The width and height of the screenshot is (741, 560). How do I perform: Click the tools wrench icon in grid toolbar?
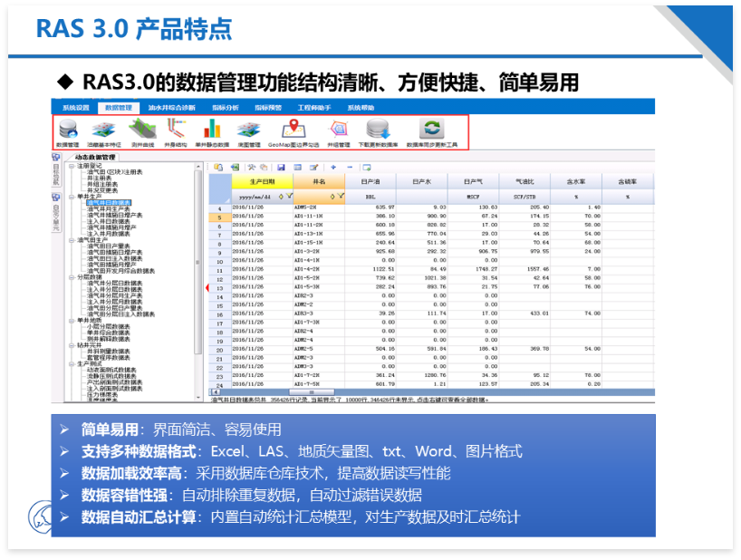[x=252, y=168]
